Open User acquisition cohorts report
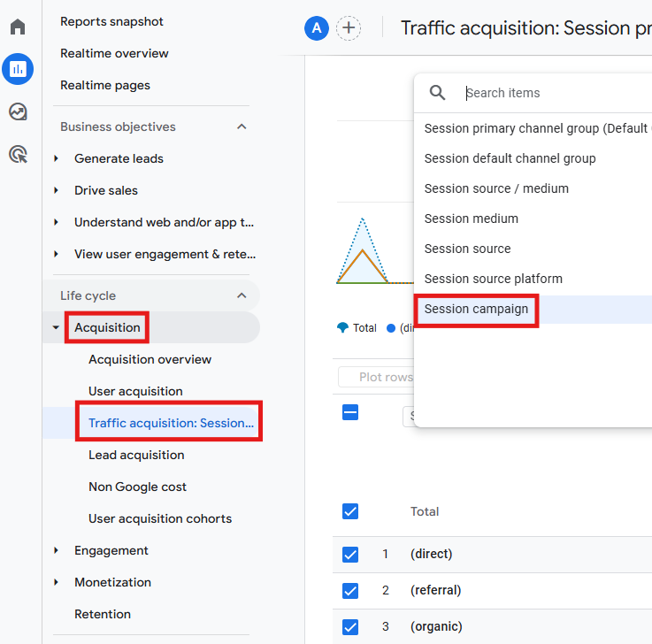652x644 pixels. point(160,518)
